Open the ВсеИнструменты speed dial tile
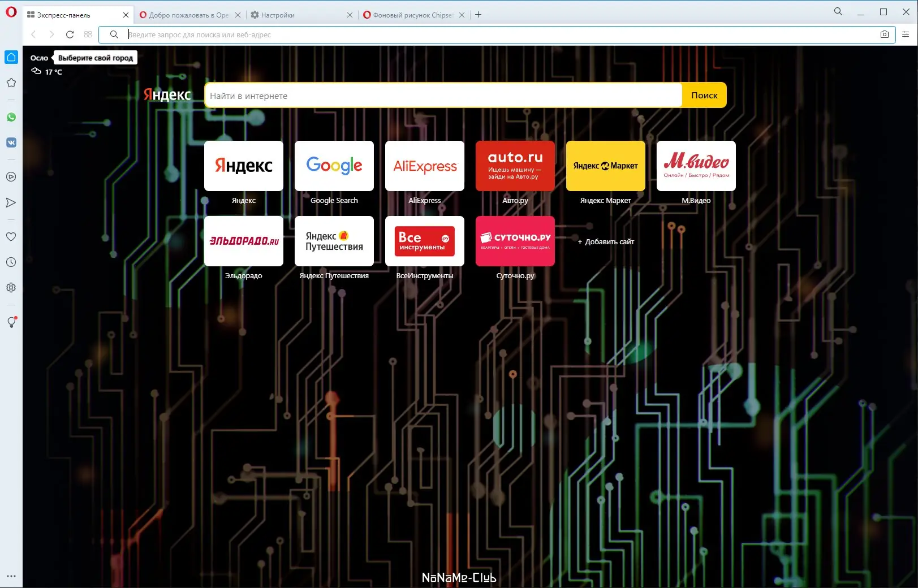This screenshot has height=588, width=918. click(x=425, y=241)
